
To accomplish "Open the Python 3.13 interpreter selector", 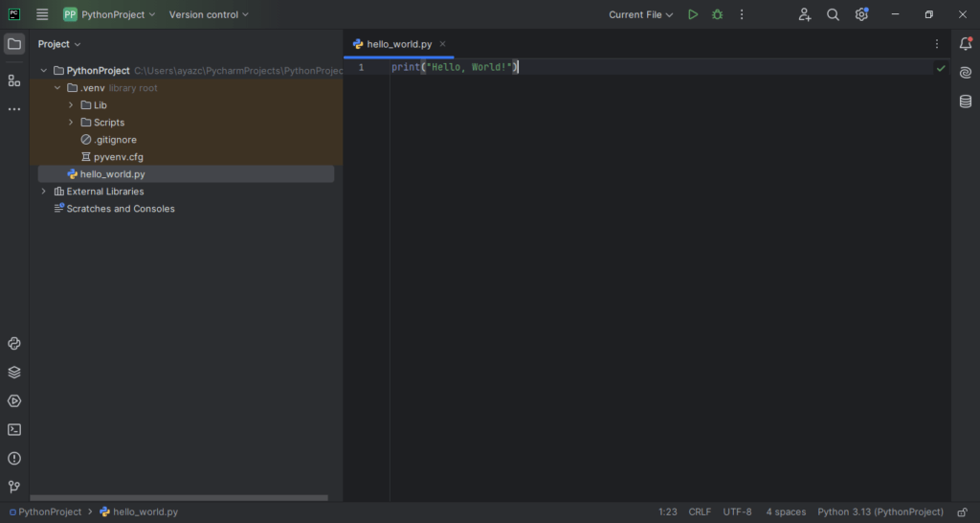I will click(880, 512).
